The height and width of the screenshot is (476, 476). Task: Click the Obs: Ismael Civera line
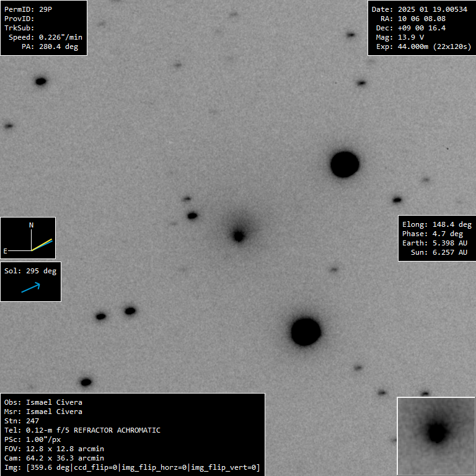[x=43, y=402]
